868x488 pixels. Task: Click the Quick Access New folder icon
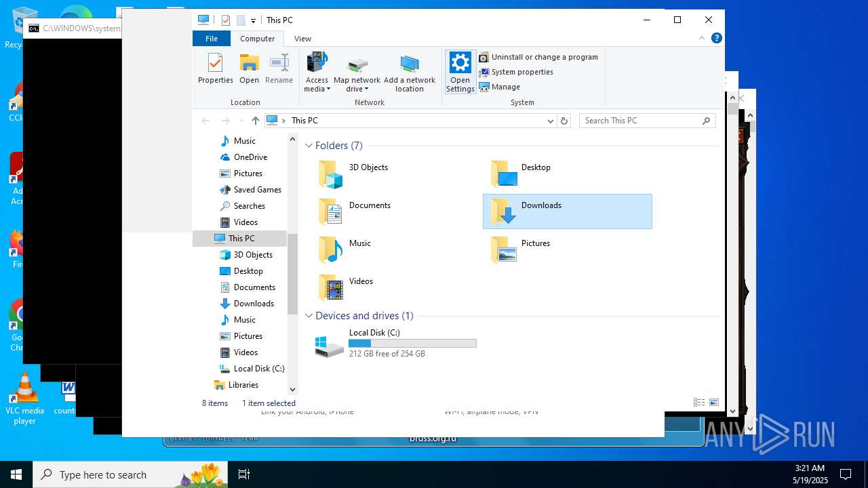[x=240, y=20]
